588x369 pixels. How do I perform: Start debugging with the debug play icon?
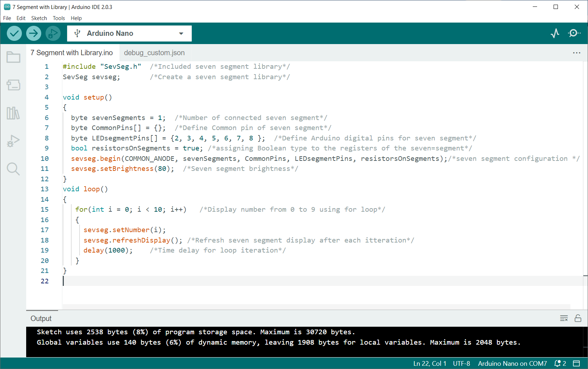(53, 33)
